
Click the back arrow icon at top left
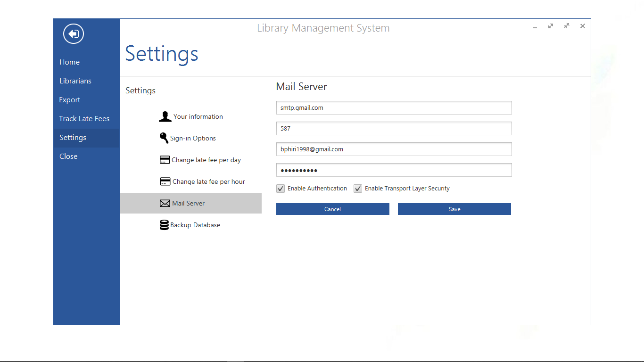pos(73,33)
